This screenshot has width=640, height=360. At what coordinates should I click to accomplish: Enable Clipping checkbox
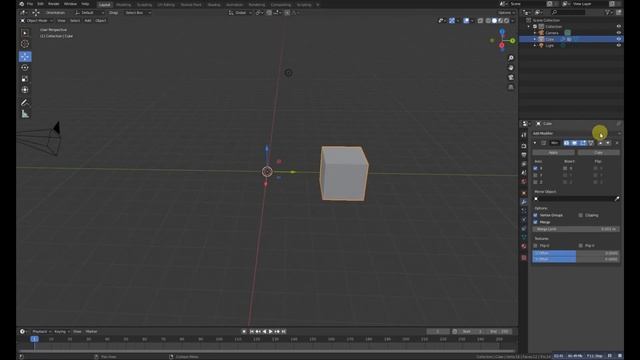(580, 215)
